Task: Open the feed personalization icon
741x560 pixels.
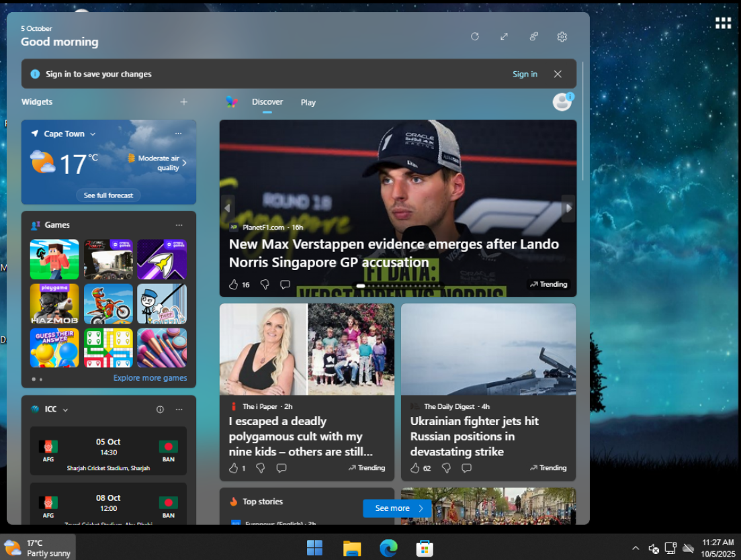Action: [x=533, y=36]
